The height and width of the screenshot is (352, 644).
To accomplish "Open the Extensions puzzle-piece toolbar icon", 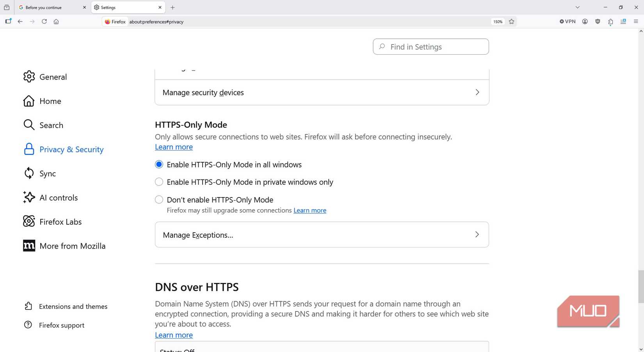I will [x=610, y=21].
